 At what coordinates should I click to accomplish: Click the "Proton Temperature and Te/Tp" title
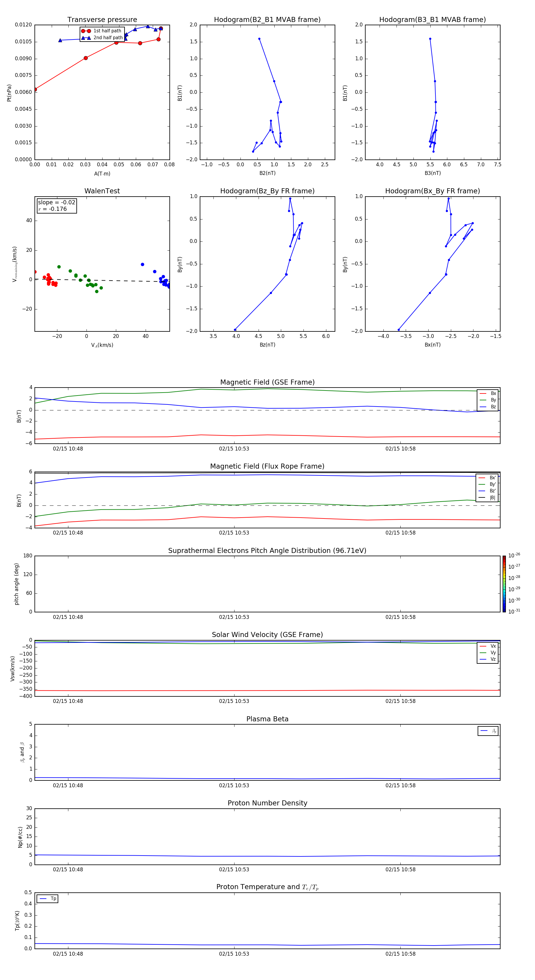pos(267,887)
